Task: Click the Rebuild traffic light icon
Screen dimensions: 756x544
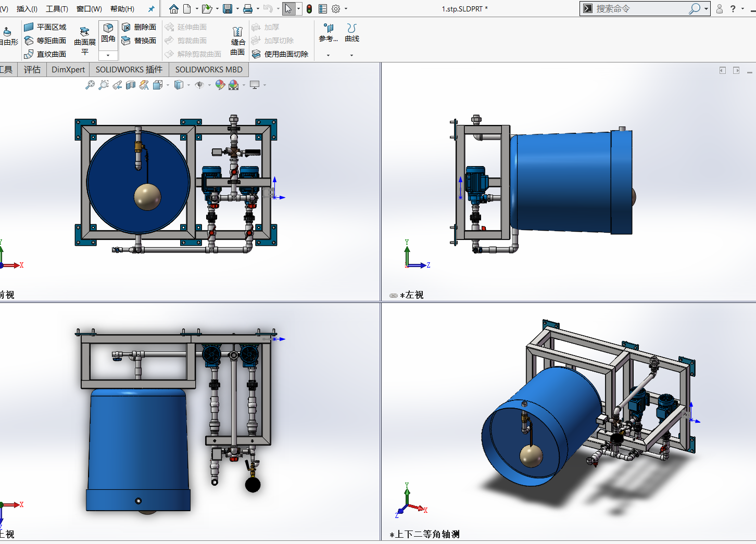Action: 309,9
